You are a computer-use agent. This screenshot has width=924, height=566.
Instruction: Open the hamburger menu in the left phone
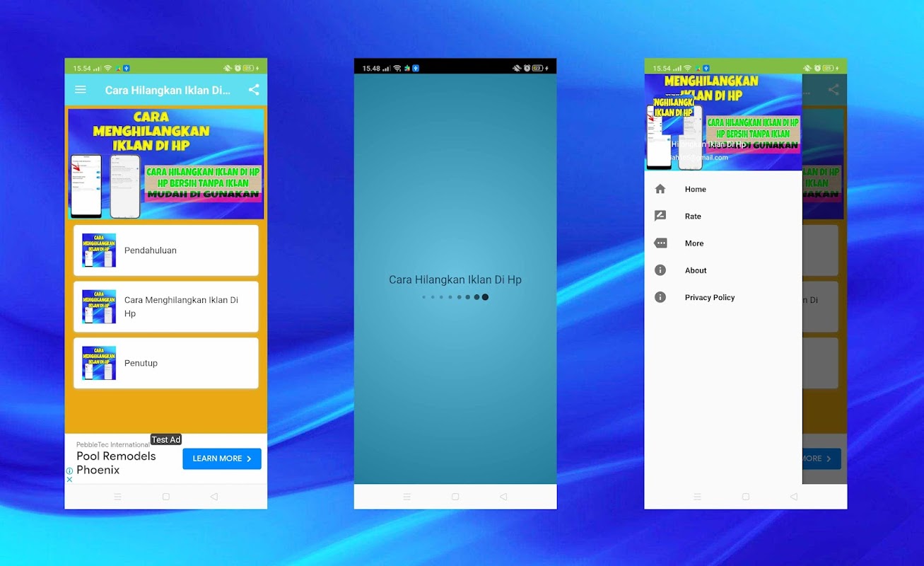pyautogui.click(x=81, y=90)
